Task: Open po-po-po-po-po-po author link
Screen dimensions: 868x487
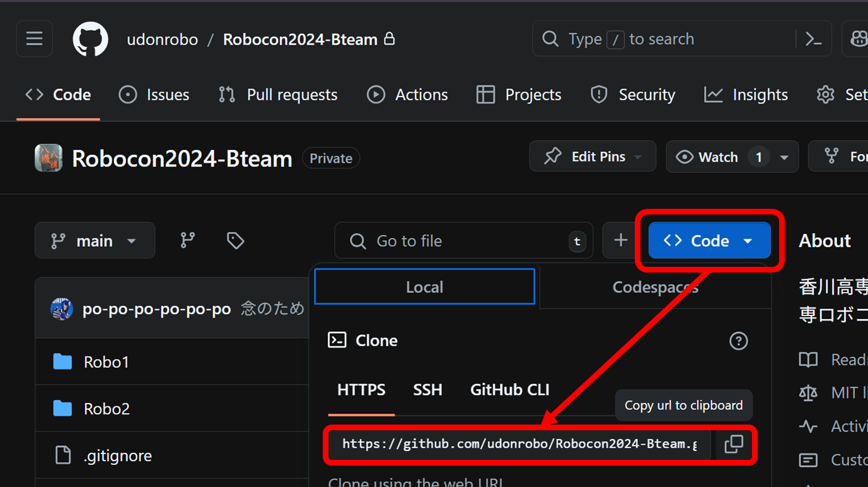Action: pos(157,309)
